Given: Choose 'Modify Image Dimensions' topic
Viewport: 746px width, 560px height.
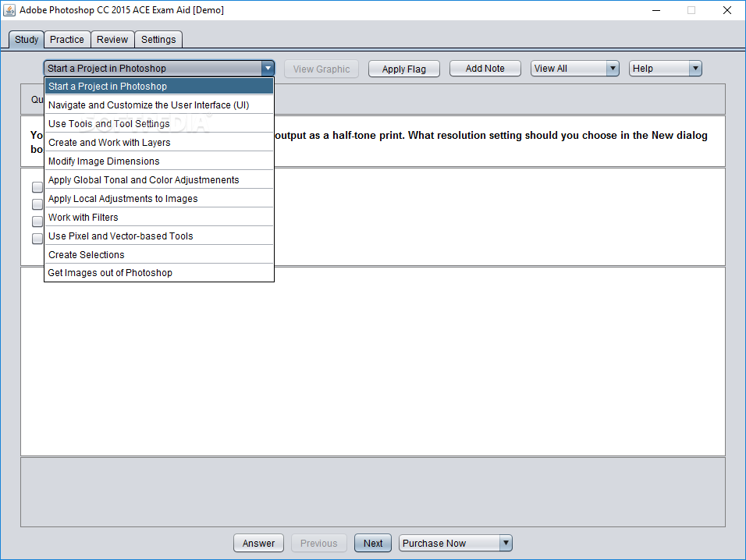Looking at the screenshot, I should (x=159, y=161).
